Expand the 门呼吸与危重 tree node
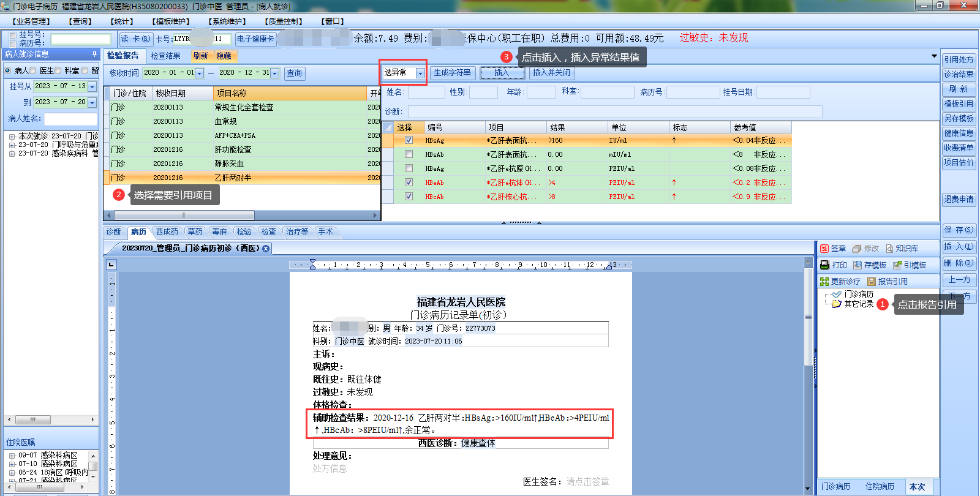980x496 pixels. tap(12, 145)
